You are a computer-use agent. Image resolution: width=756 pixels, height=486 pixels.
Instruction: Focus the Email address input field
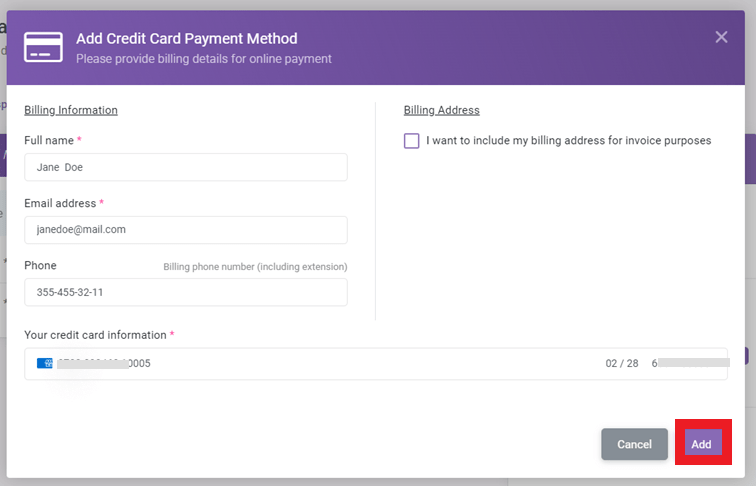(x=186, y=230)
